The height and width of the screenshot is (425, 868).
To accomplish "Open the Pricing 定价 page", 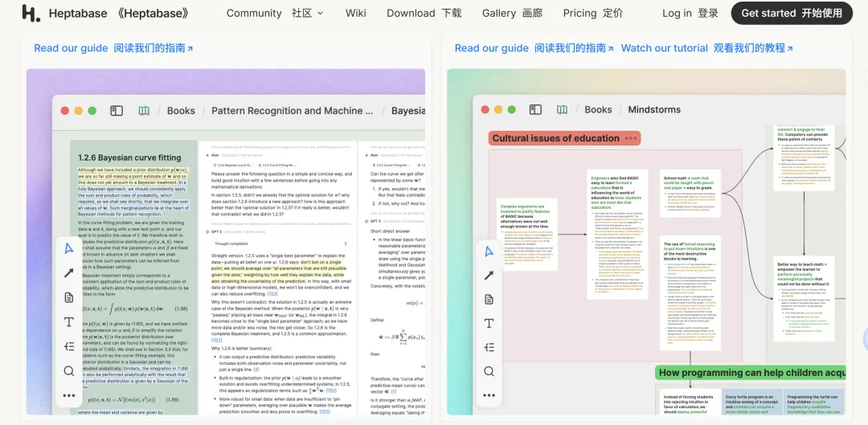I will click(x=592, y=14).
